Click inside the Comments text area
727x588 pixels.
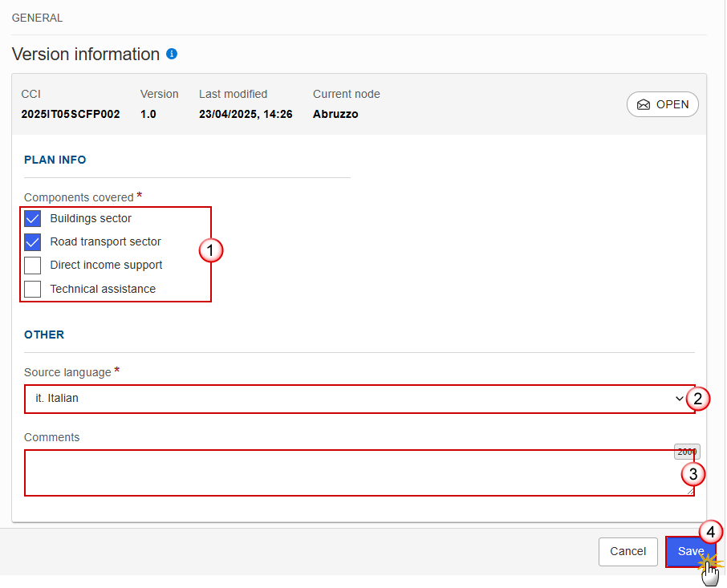coord(359,472)
